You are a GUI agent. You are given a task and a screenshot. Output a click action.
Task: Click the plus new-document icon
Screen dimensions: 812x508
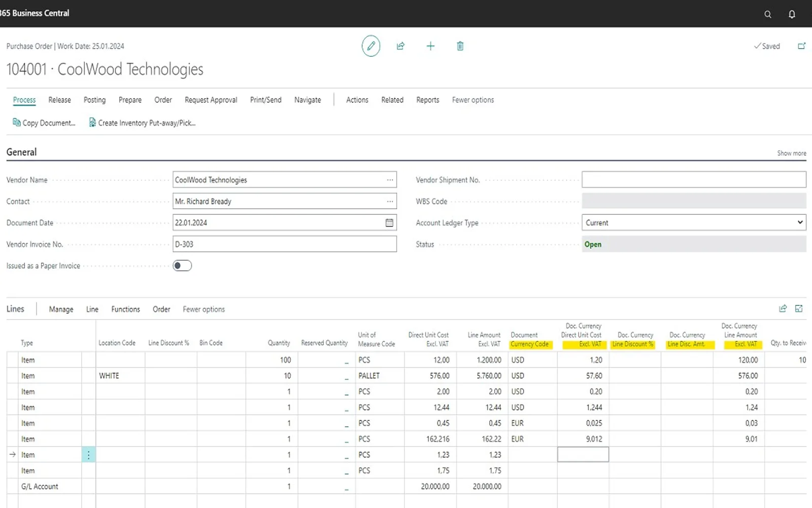pyautogui.click(x=430, y=46)
